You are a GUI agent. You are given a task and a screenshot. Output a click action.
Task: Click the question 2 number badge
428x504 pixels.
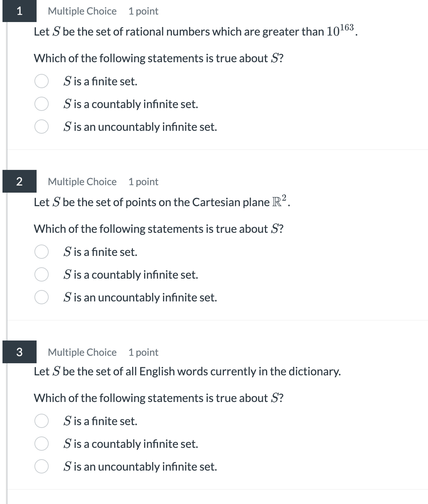[x=20, y=182]
